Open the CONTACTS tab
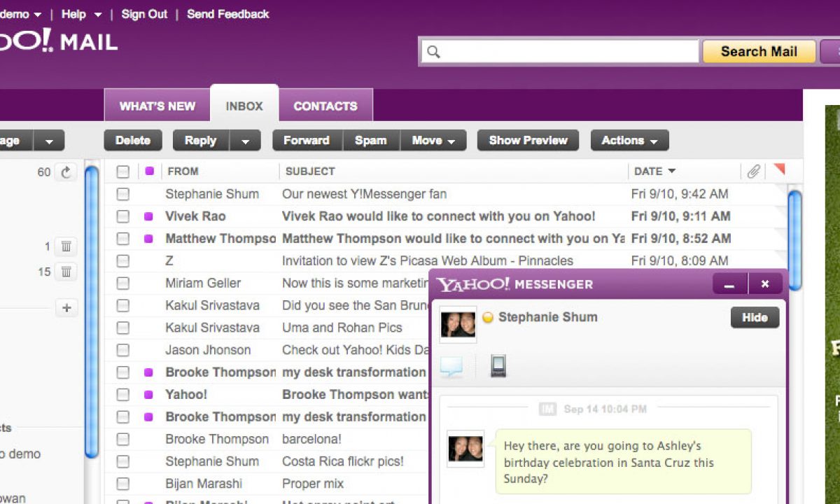840x504 pixels. 325,106
